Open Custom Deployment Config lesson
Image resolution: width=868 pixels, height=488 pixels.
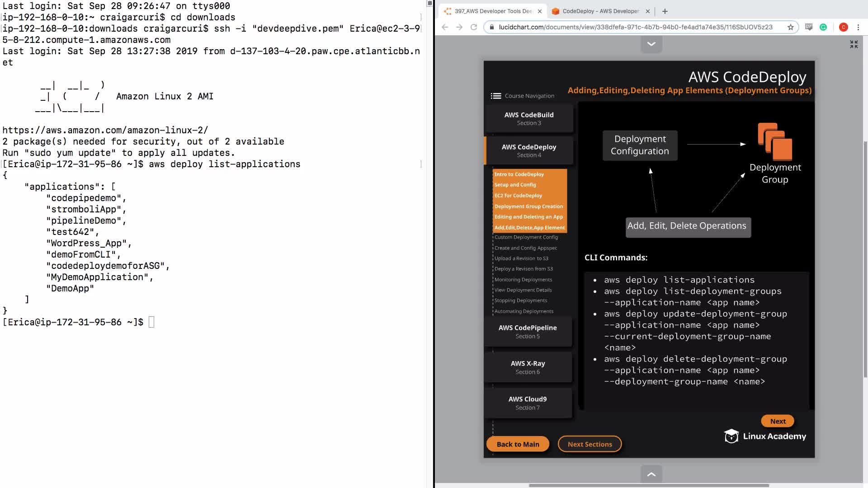(x=526, y=237)
